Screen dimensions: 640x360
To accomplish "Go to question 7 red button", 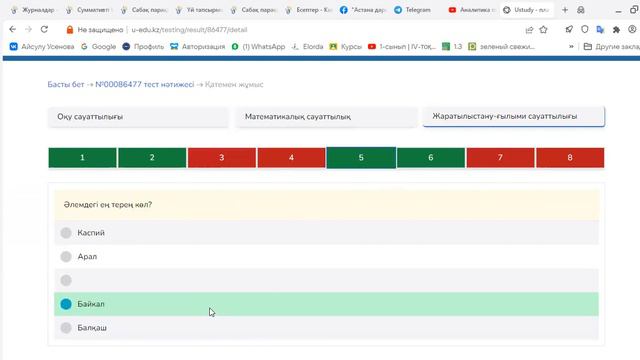I will click(x=500, y=158).
